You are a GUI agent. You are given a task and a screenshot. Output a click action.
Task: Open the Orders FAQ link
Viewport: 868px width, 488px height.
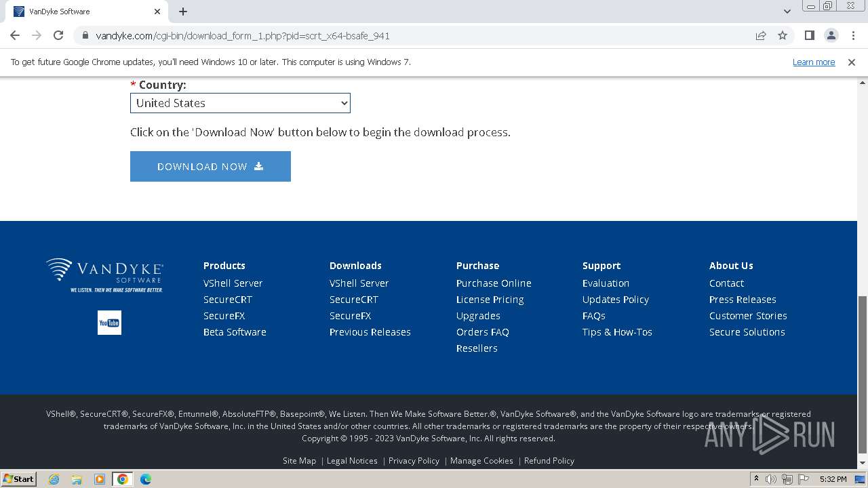(482, 332)
